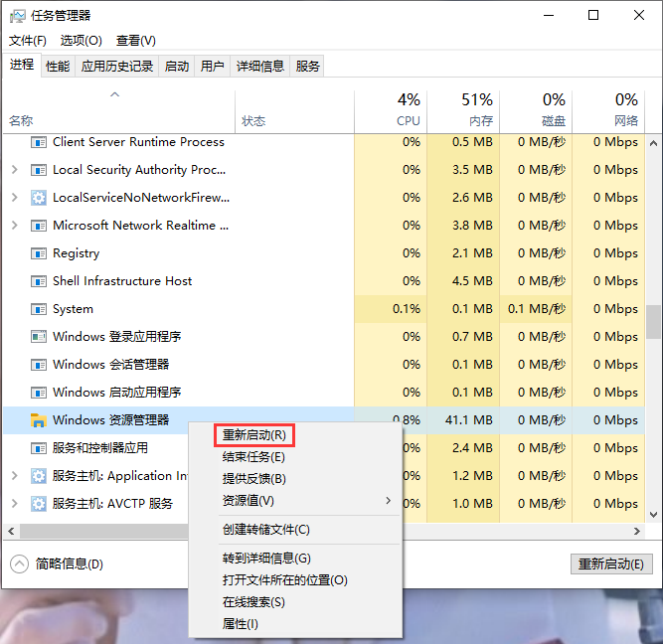The image size is (663, 644).
Task: Switch to the 性能 tab
Action: [x=58, y=67]
